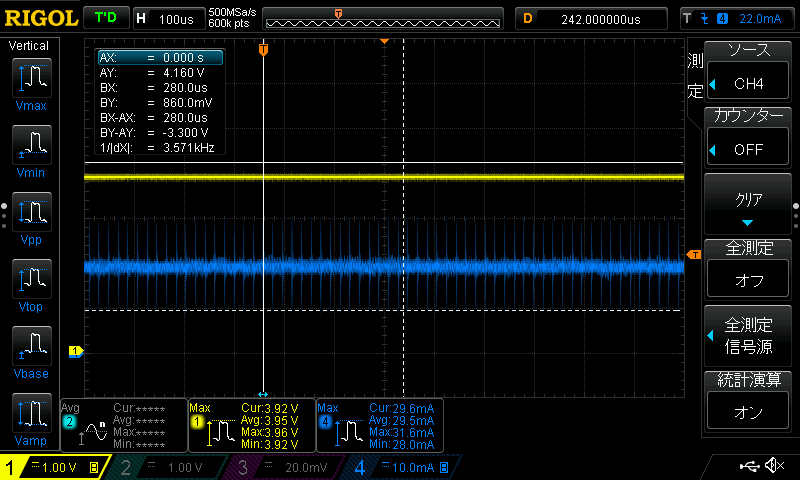
Task: Click the USB connection status icon
Action: (750, 466)
